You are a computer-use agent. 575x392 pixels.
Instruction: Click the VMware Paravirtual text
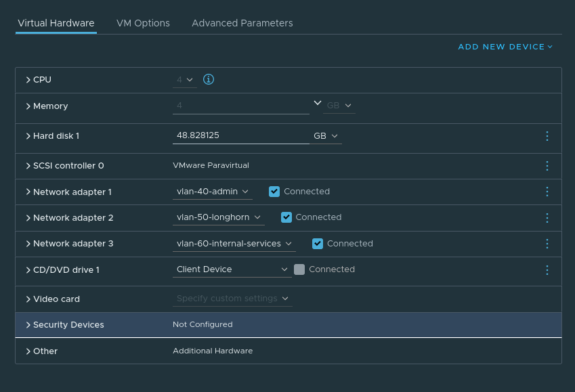pos(211,165)
